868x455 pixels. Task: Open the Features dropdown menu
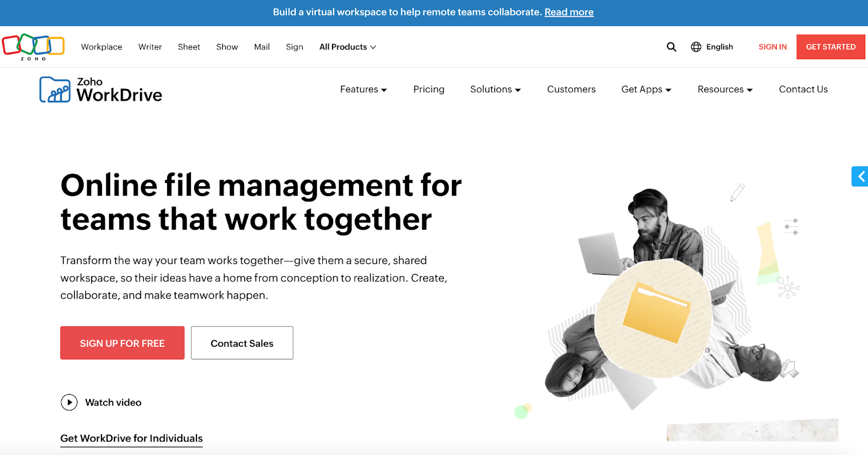363,90
